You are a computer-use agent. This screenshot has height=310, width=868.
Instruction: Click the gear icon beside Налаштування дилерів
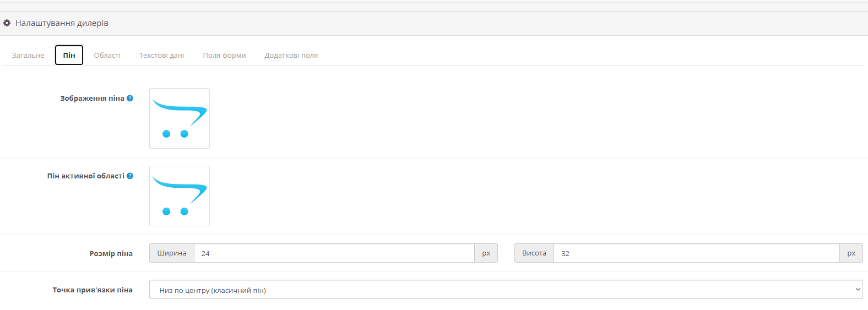pyautogui.click(x=7, y=23)
